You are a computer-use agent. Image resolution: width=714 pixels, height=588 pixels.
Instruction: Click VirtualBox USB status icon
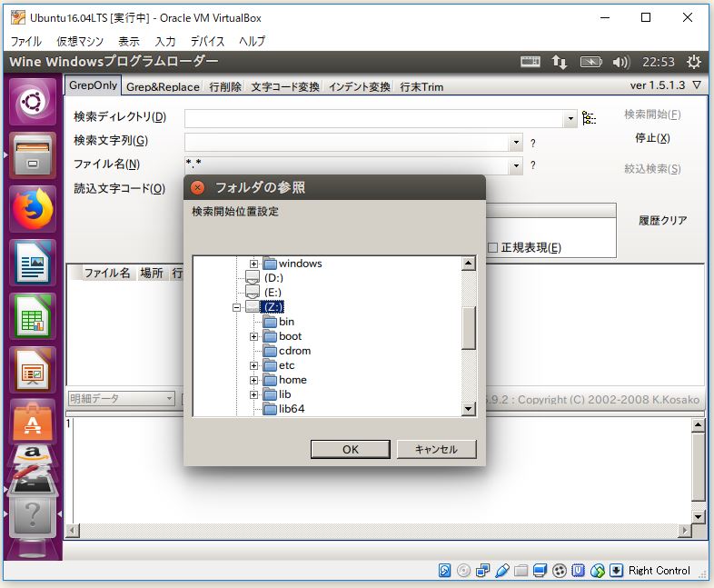coord(502,570)
